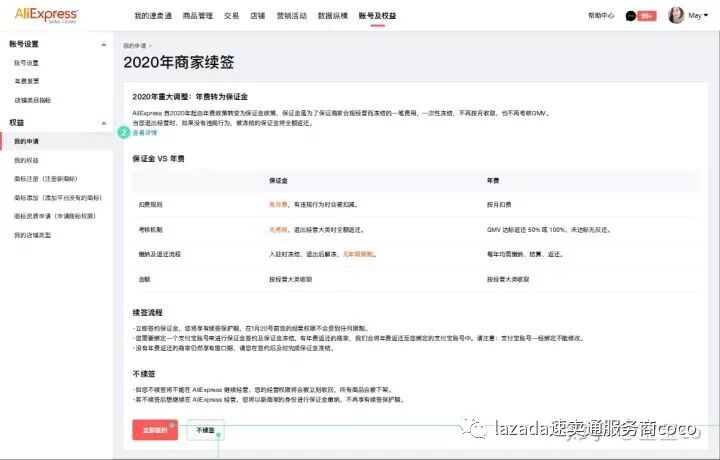720x460 pixels.
Task: Open the 帮助中心 link
Action: tap(601, 16)
